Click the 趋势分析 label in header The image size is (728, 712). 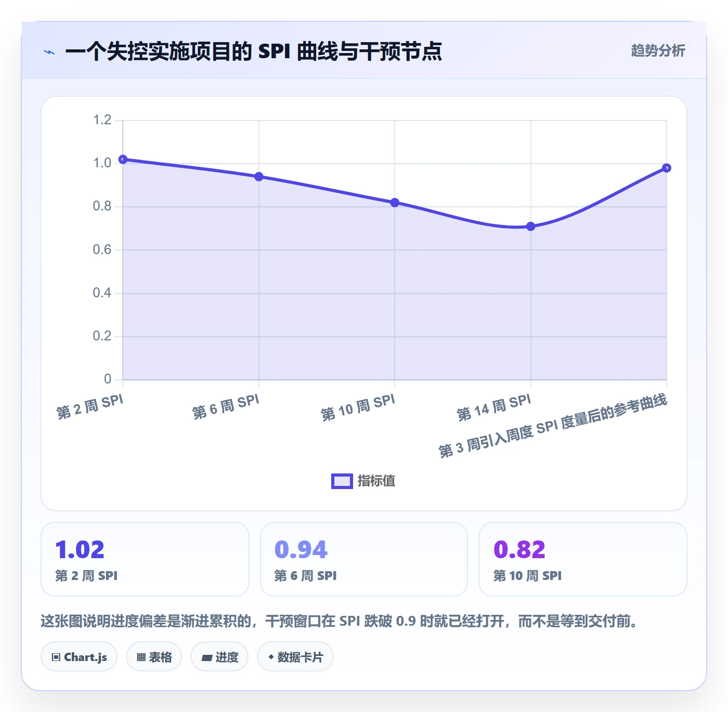658,50
